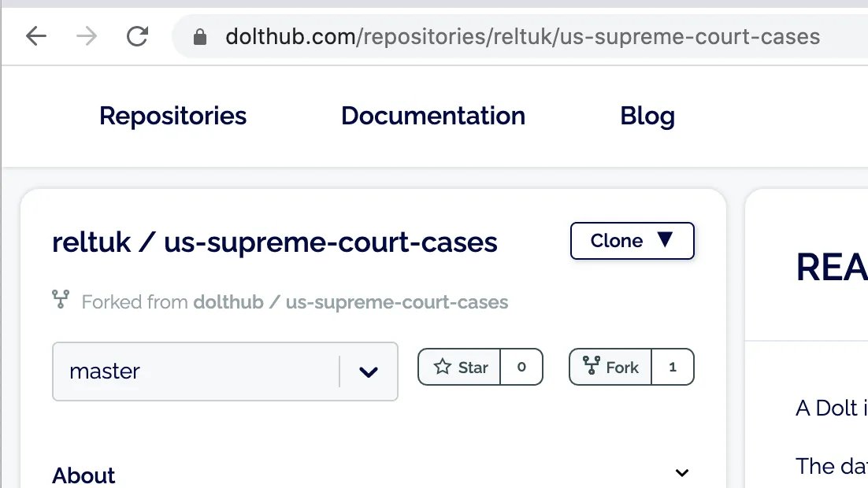Open the Blog nav item

point(647,116)
